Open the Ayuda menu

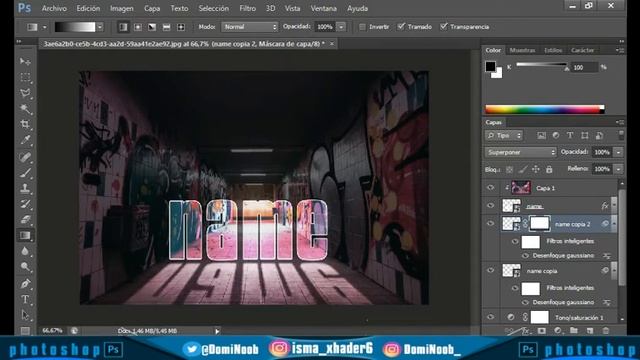click(358, 8)
